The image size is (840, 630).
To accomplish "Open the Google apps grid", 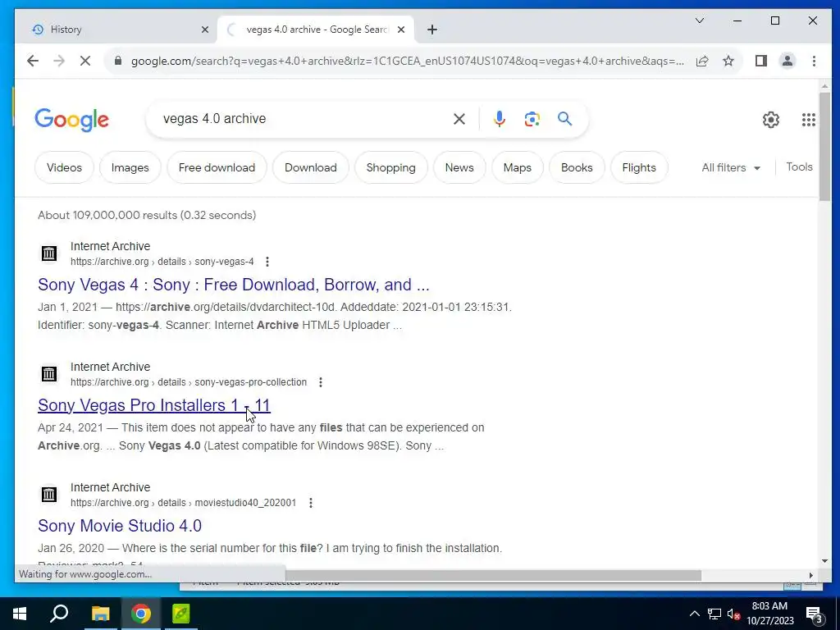I will click(x=808, y=120).
